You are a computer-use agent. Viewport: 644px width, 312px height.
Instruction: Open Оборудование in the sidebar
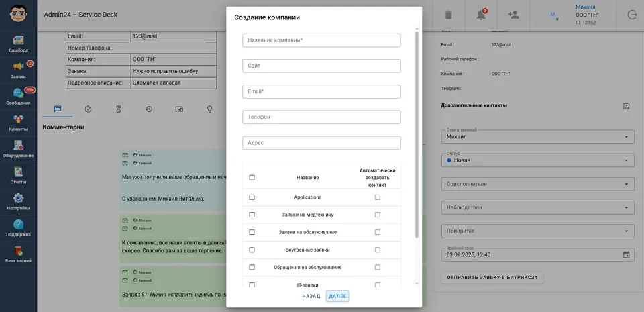(x=19, y=149)
